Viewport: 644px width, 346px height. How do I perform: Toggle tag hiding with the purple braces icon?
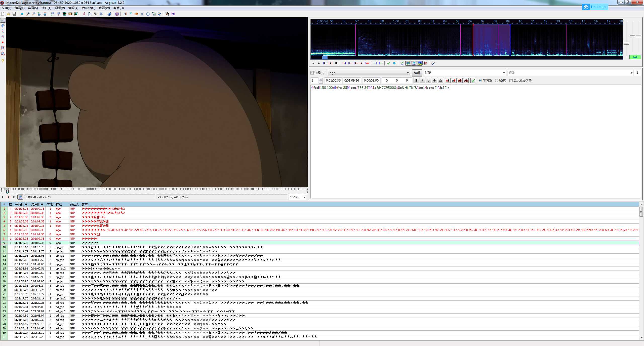[x=173, y=14]
